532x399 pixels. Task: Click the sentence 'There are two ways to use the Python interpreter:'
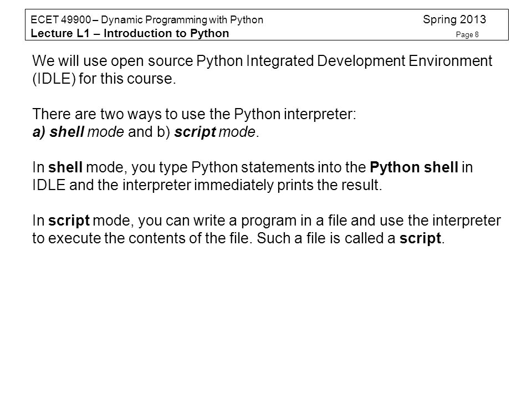(195, 114)
